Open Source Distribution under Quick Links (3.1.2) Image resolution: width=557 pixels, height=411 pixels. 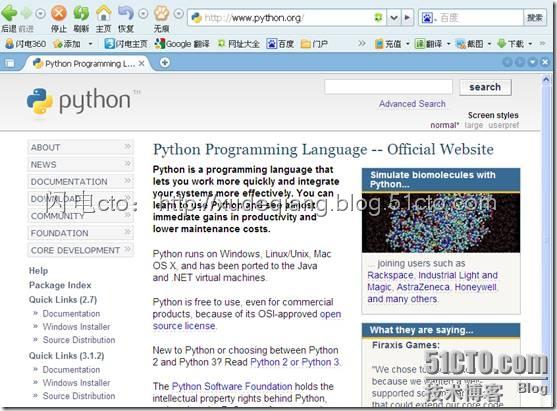pyautogui.click(x=79, y=396)
